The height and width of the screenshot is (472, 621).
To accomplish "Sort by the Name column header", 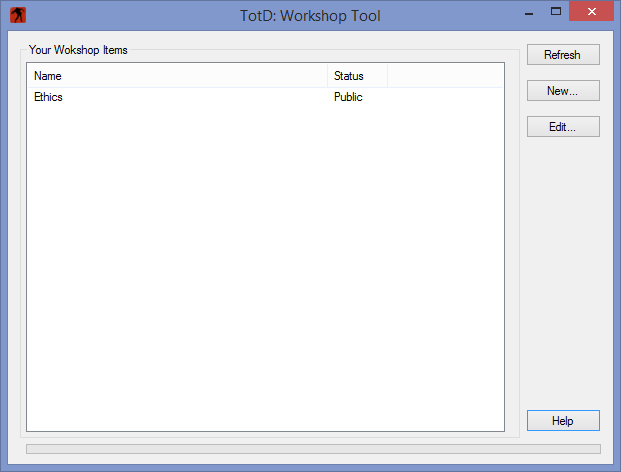I will coord(177,76).
